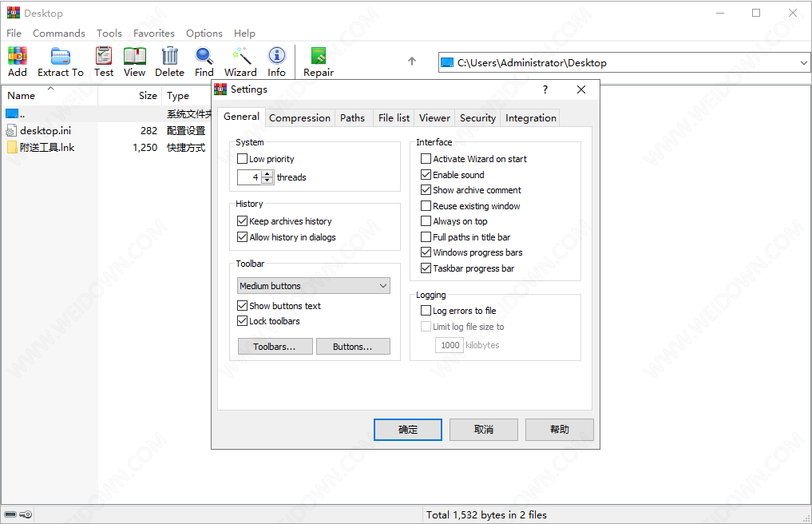This screenshot has width=812, height=524.
Task: Open the Paths tab
Action: point(352,117)
